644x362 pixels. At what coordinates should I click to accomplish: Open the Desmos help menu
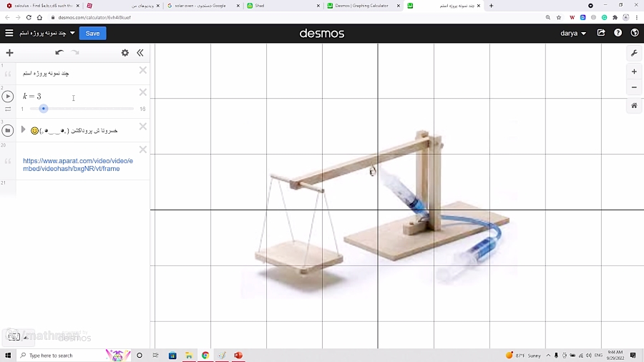tap(618, 33)
